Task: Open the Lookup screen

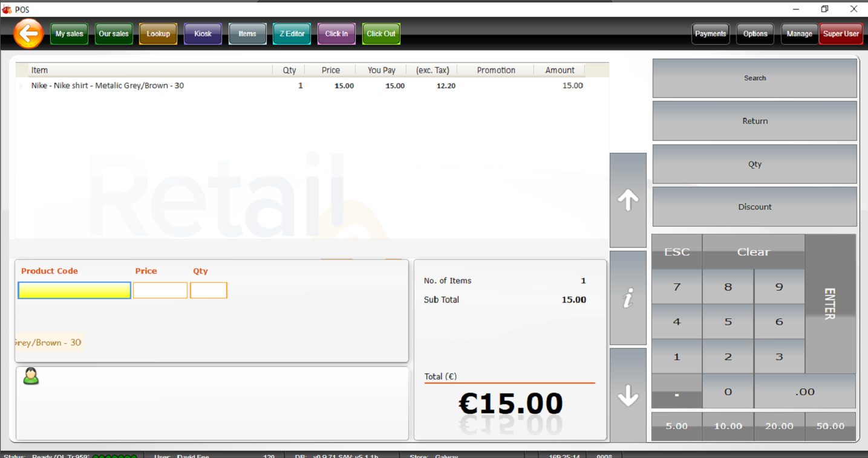Action: pyautogui.click(x=158, y=33)
